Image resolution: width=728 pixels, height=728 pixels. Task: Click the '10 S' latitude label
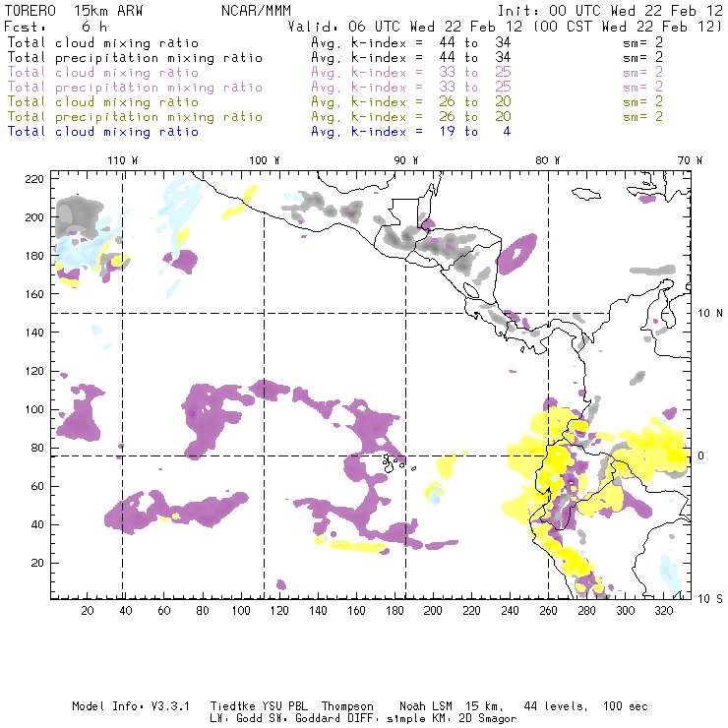point(710,599)
